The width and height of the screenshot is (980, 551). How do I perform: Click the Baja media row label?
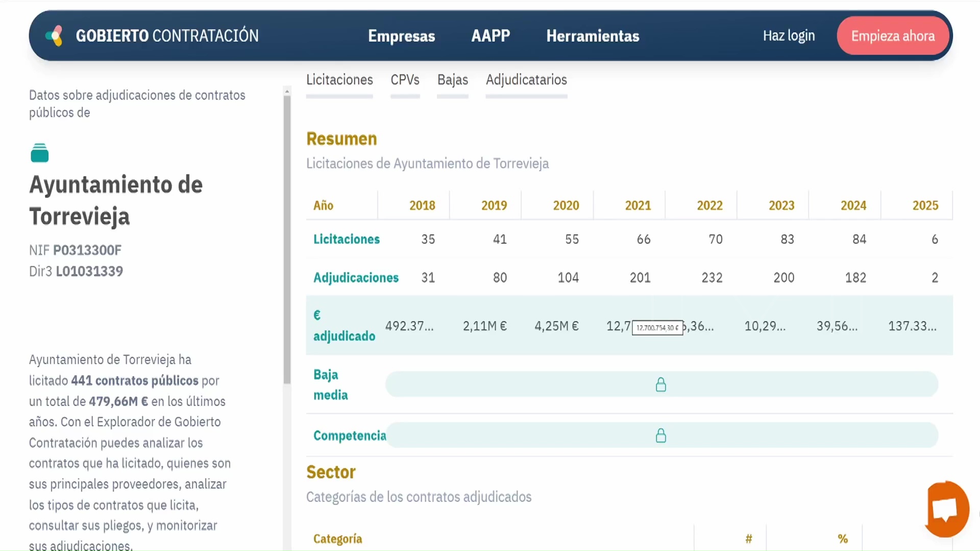330,385
